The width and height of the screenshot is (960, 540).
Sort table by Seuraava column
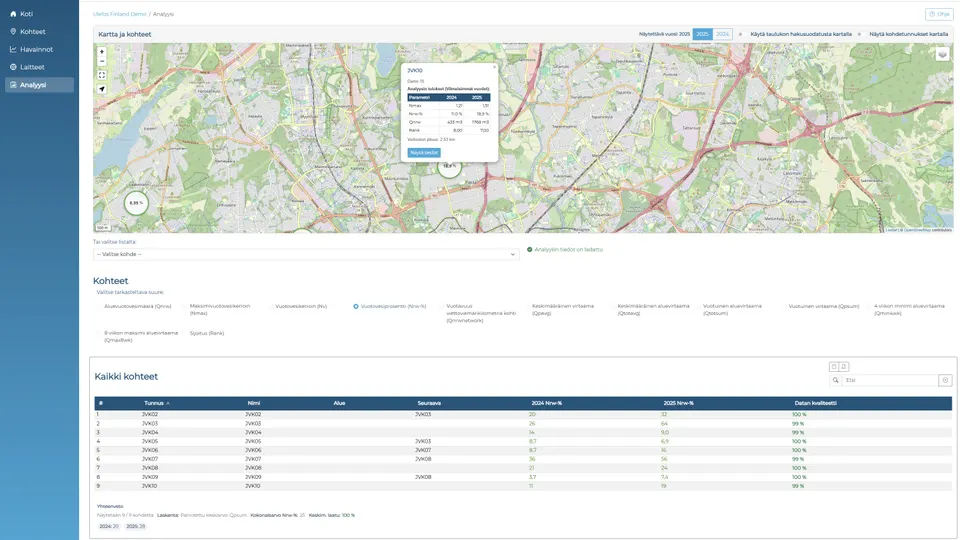tap(429, 403)
